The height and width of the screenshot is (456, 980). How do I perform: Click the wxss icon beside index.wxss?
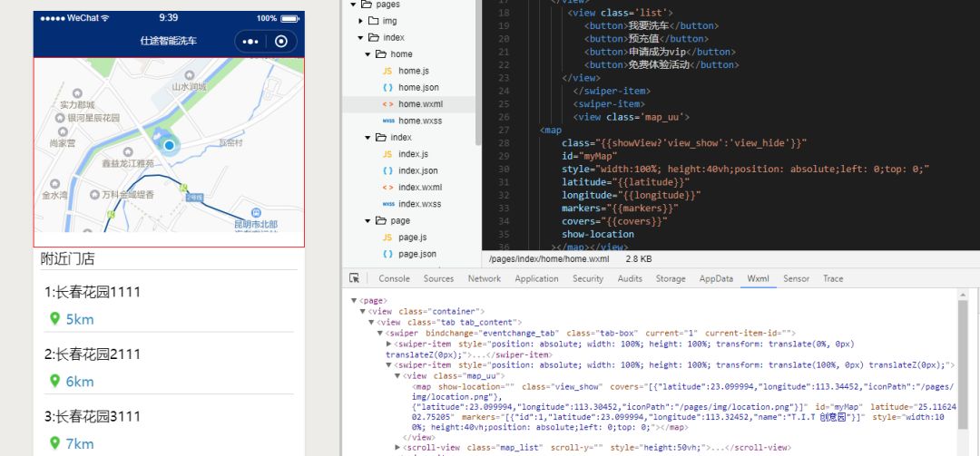pyautogui.click(x=388, y=204)
